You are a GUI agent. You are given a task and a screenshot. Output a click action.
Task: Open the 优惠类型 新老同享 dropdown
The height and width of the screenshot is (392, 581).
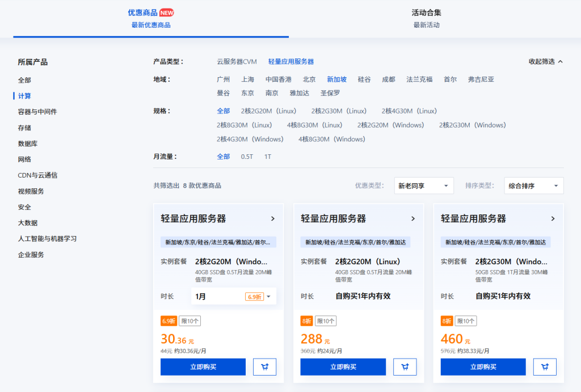pos(423,186)
